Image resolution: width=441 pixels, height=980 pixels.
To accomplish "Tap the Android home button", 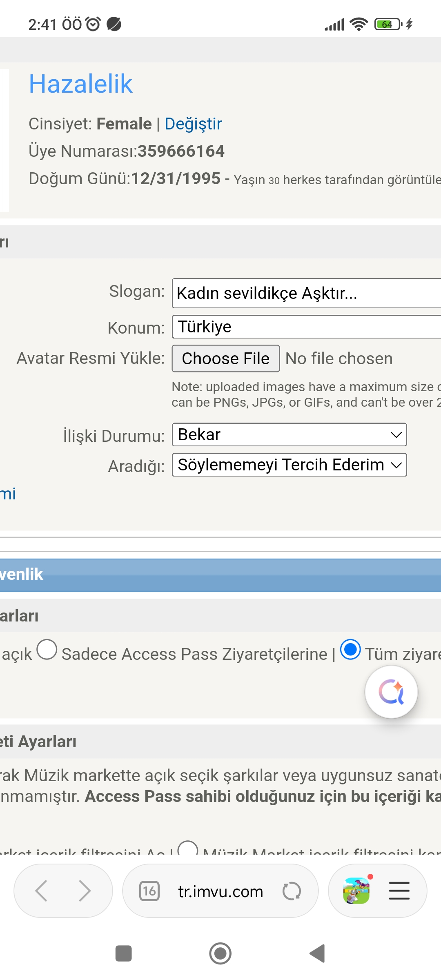I will [x=220, y=953].
